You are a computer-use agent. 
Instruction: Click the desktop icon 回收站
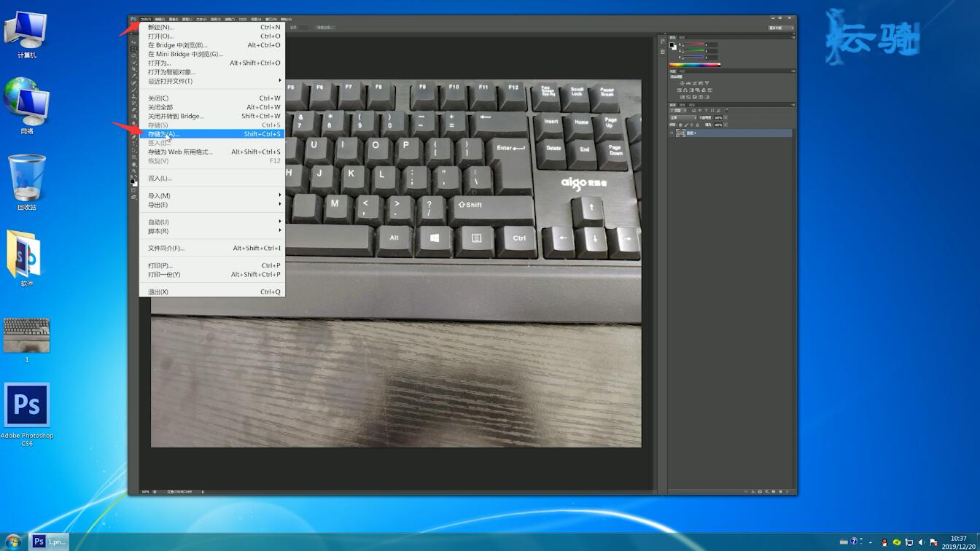click(27, 182)
